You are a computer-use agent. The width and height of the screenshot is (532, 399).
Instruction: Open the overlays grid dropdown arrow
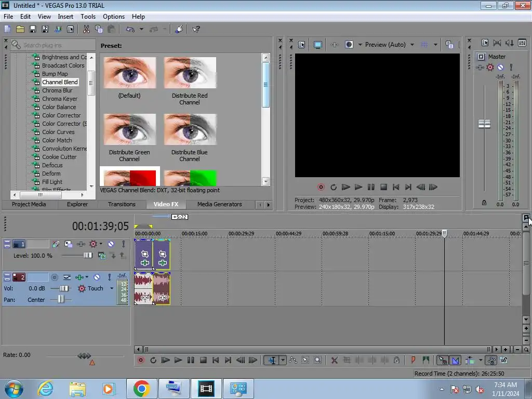435,45
